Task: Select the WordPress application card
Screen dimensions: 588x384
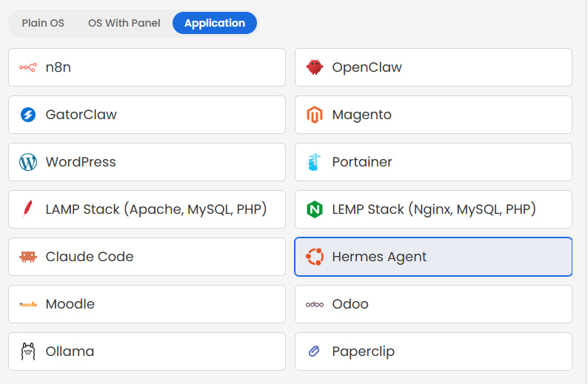Action: pyautogui.click(x=147, y=162)
